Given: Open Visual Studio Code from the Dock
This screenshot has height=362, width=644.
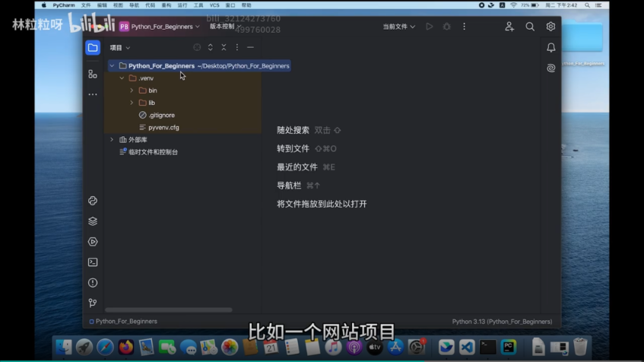Looking at the screenshot, I should [x=467, y=348].
